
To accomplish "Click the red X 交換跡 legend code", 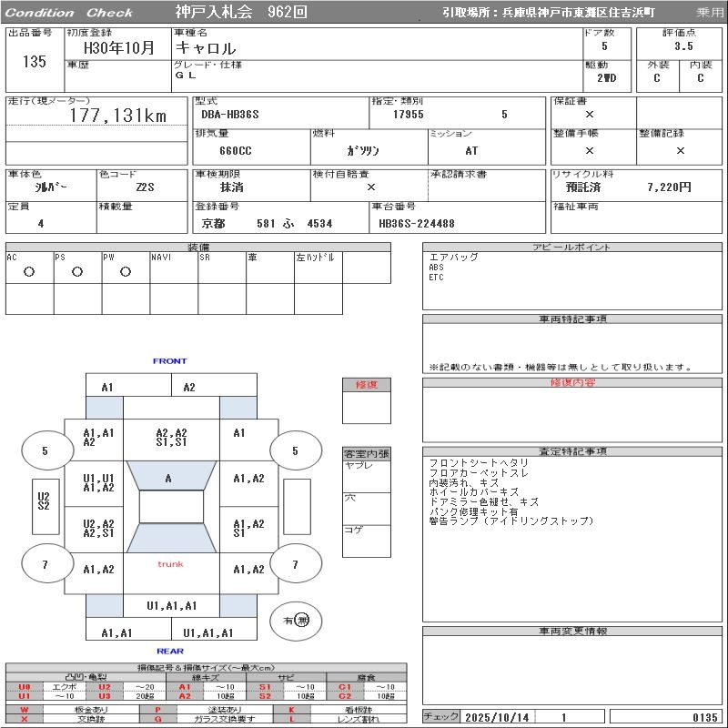I will click(x=25, y=719).
